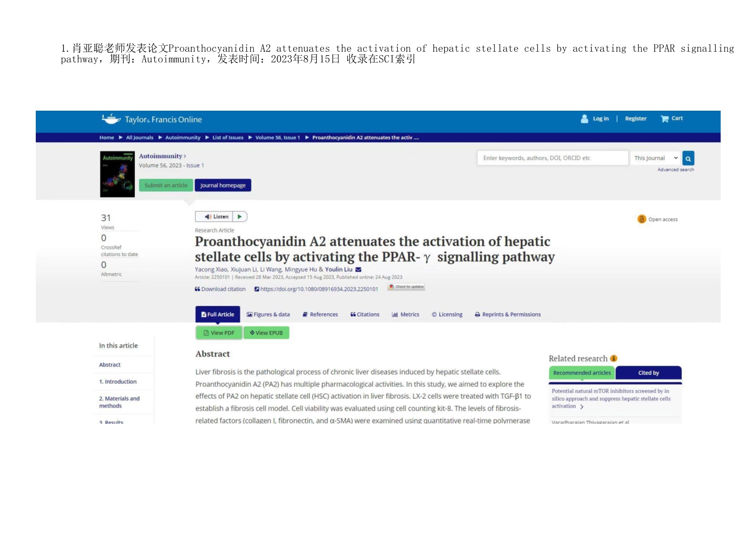Switch to the Cited by tab
The width and height of the screenshot is (756, 534).
(x=648, y=373)
